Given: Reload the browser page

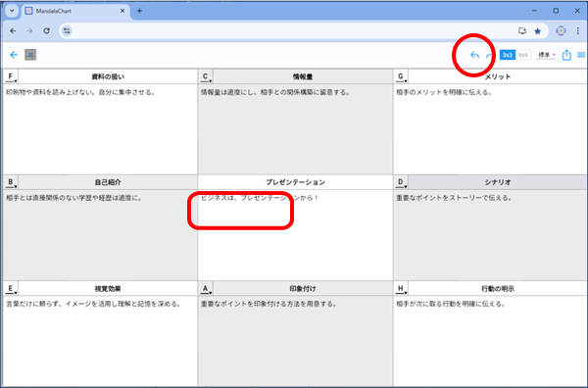Looking at the screenshot, I should tap(46, 31).
